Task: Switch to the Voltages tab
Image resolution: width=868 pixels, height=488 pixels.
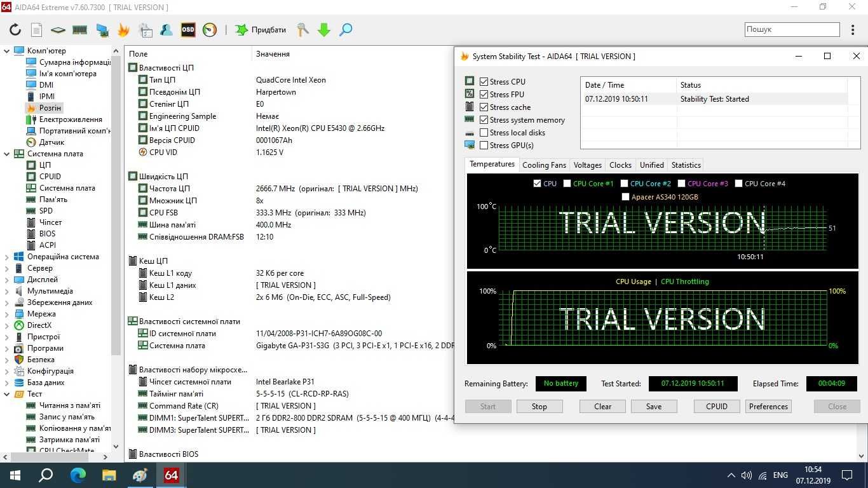Action: 587,165
